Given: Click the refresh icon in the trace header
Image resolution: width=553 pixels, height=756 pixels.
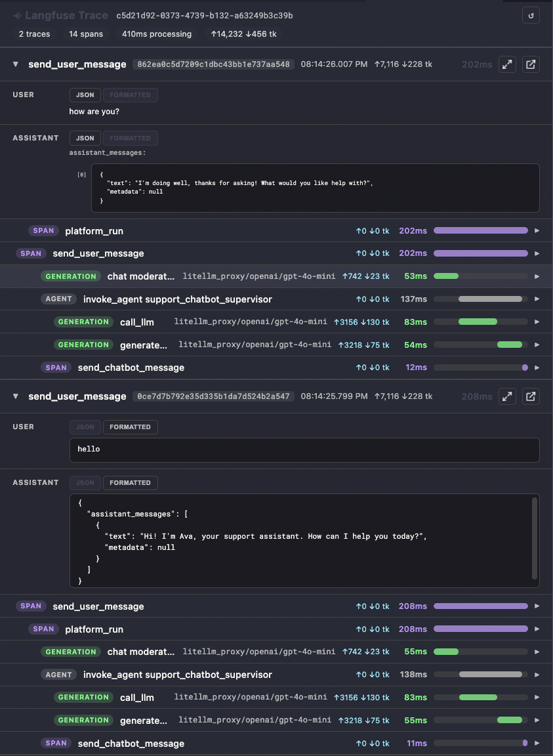Looking at the screenshot, I should click(531, 16).
